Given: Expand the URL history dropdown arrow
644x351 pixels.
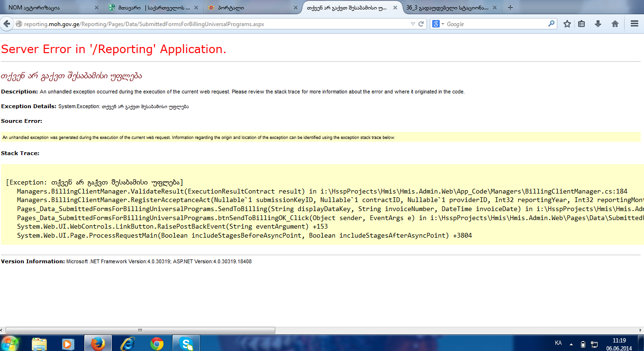Looking at the screenshot, I should point(413,24).
